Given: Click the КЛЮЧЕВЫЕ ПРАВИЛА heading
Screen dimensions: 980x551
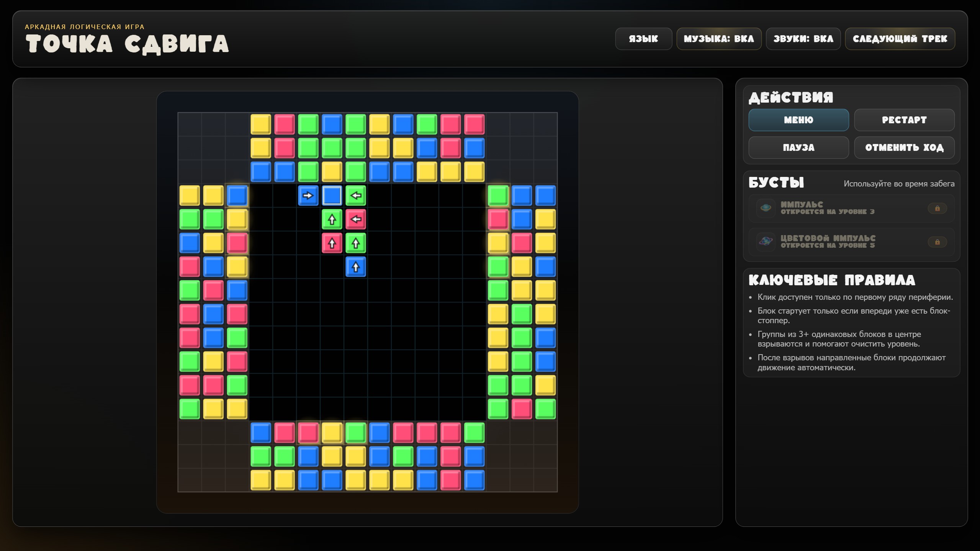Looking at the screenshot, I should tap(832, 280).
